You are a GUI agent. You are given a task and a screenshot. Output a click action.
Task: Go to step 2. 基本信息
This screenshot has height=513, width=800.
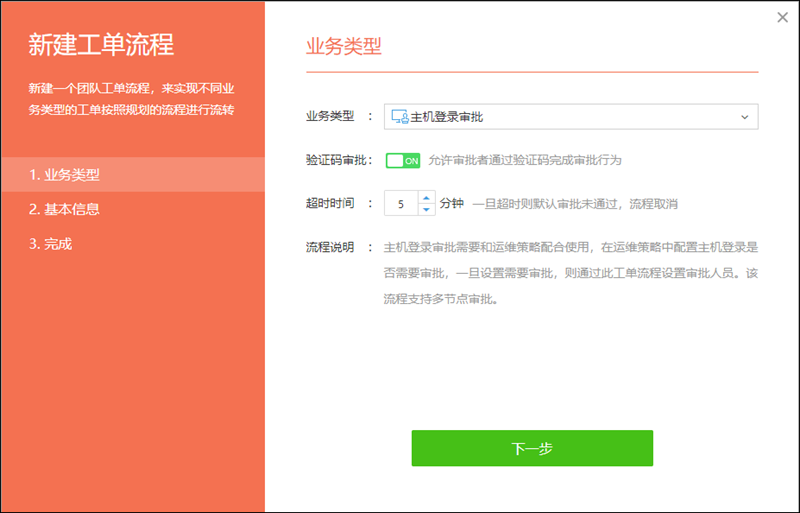65,209
